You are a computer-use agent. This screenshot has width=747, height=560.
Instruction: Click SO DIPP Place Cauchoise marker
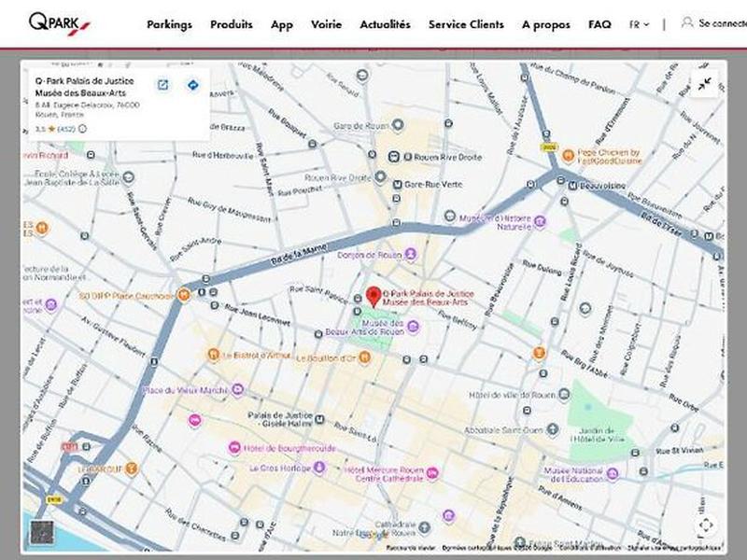tap(183, 295)
